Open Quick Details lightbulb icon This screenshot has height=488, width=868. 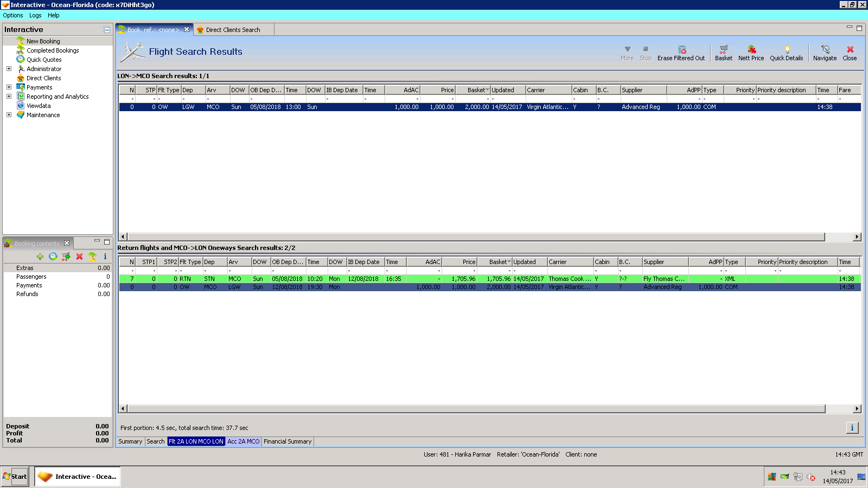pyautogui.click(x=786, y=53)
